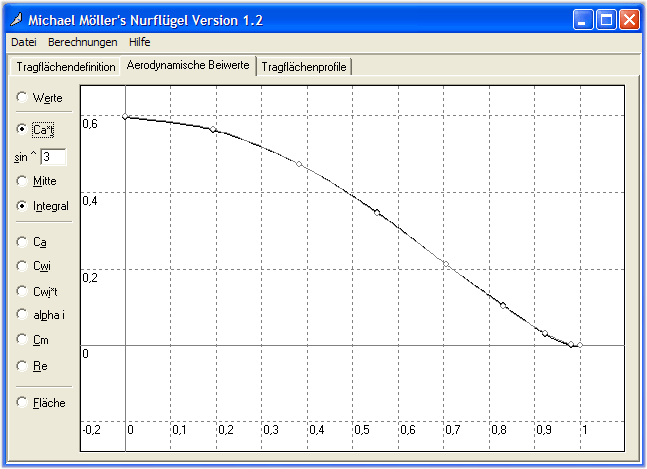Viewport: 647px width, 469px height.
Task: Switch to the Tragflächenprofile tab
Action: point(304,67)
